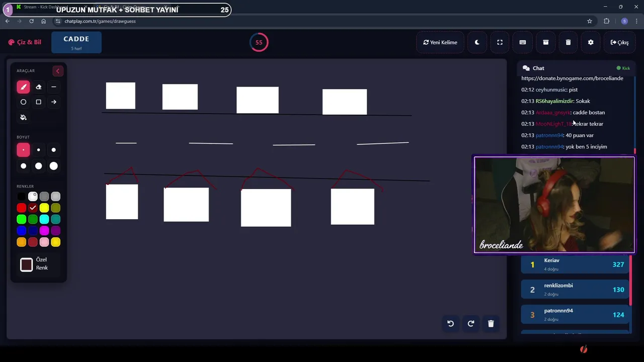The height and width of the screenshot is (362, 644).
Task: Collapse the Araçlar tools panel
Action: coord(57,71)
